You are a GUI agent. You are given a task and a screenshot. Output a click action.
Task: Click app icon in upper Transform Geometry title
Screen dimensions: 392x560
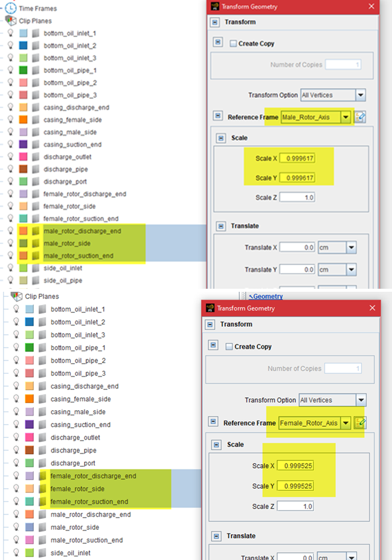click(x=214, y=7)
